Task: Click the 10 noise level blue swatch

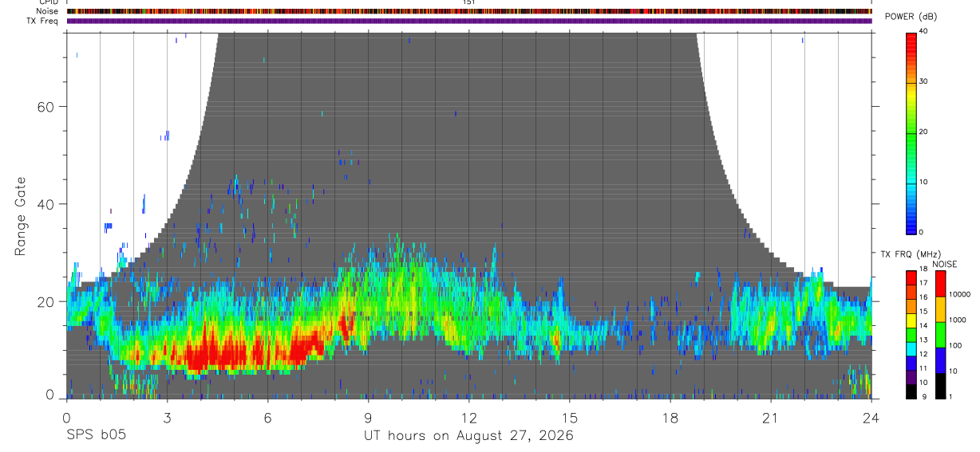Action: (x=939, y=360)
